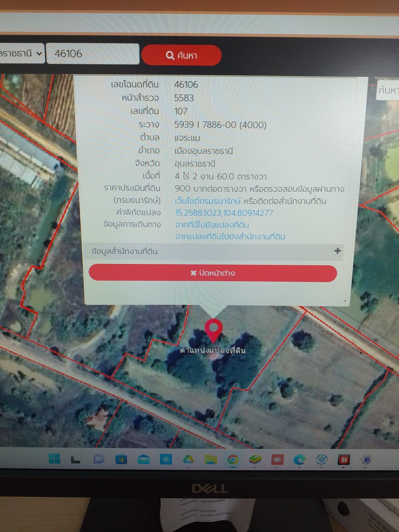Click the partially visible ค้นหา tab on the map's right edge
The height and width of the screenshot is (532, 399).
(388, 90)
